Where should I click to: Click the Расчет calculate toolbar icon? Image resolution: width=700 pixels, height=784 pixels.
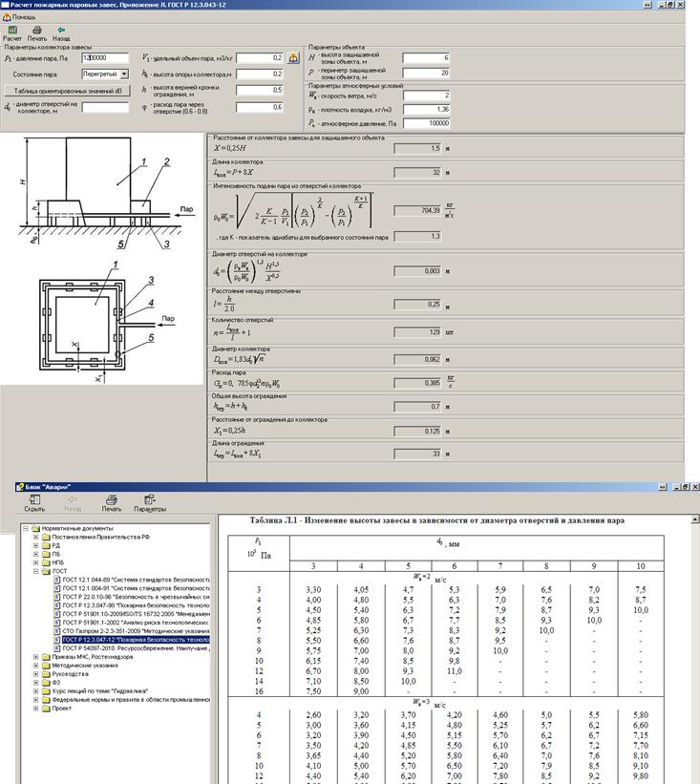pyautogui.click(x=13, y=32)
